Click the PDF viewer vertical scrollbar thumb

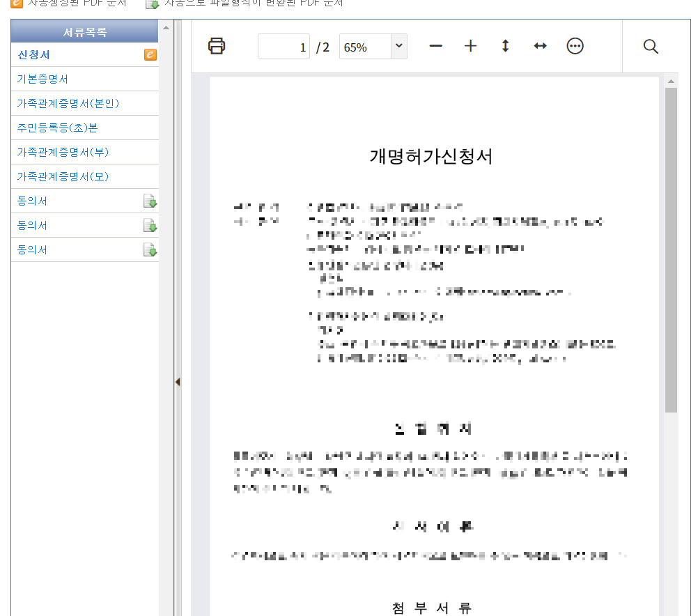pyautogui.click(x=671, y=250)
